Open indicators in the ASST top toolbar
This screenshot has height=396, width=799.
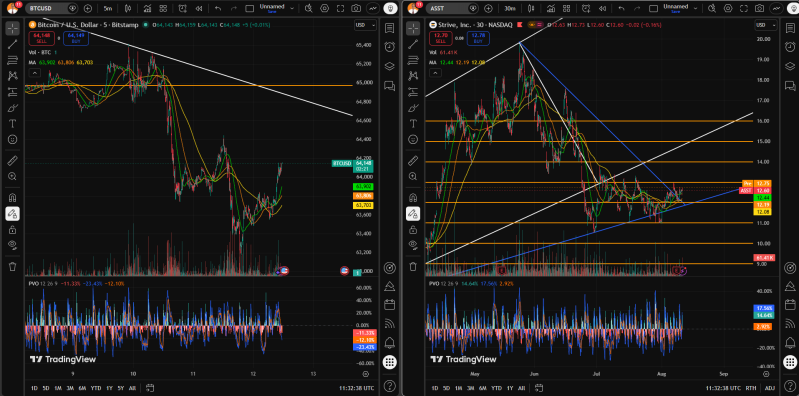tap(549, 8)
